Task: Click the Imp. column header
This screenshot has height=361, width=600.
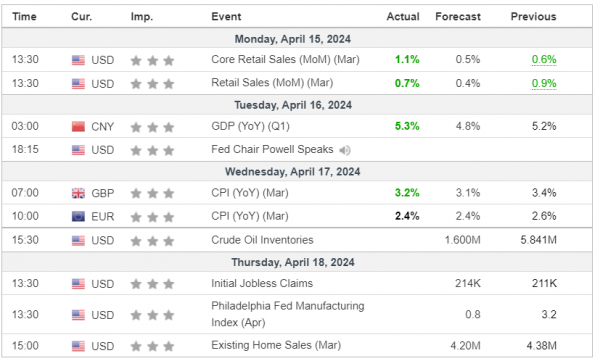Action: coord(142,17)
